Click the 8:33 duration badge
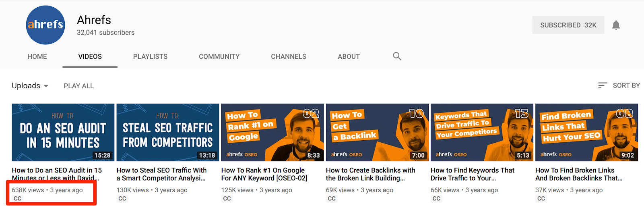Screen dimensions: 644x206 pos(314,155)
